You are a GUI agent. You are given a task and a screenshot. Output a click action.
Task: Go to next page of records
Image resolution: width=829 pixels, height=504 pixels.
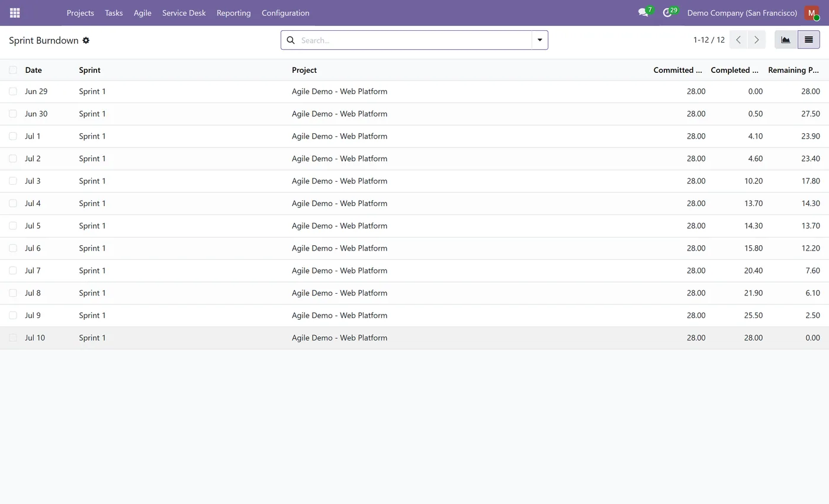coord(756,40)
